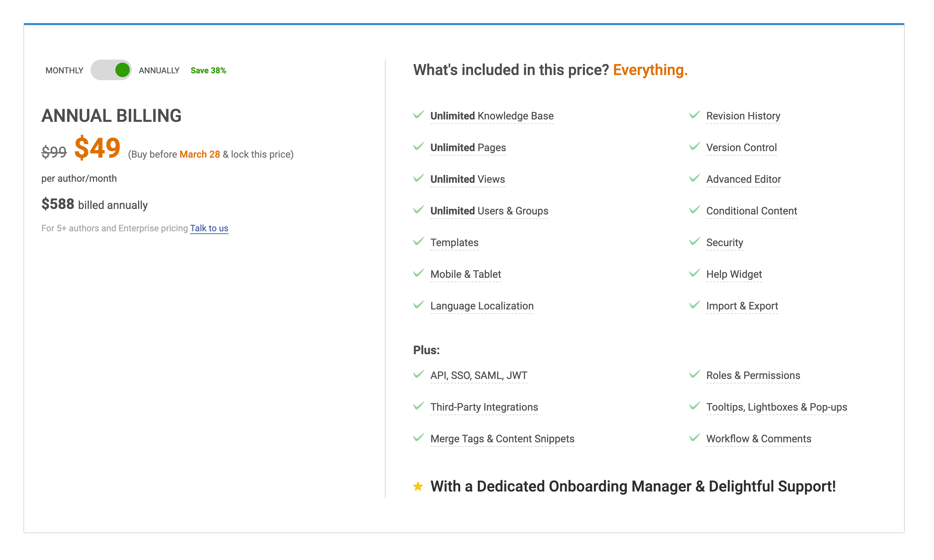
Task: Click checkmark beside Templates
Action: (419, 242)
